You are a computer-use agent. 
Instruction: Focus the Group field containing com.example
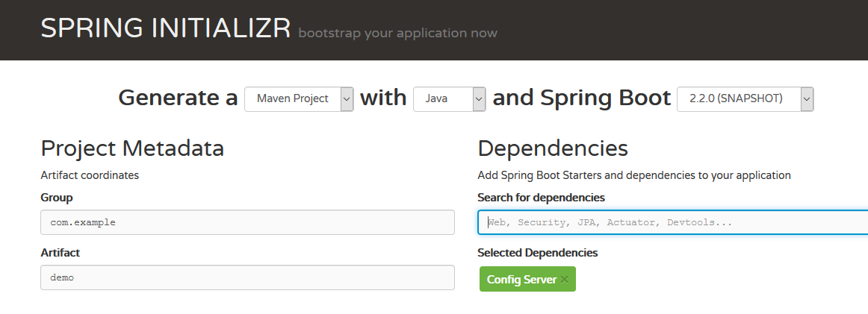point(247,222)
